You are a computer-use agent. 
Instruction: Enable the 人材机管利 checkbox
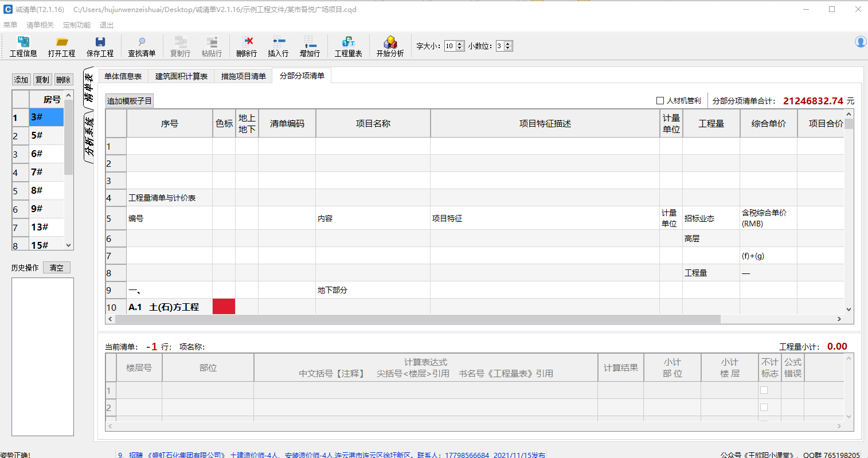[660, 101]
